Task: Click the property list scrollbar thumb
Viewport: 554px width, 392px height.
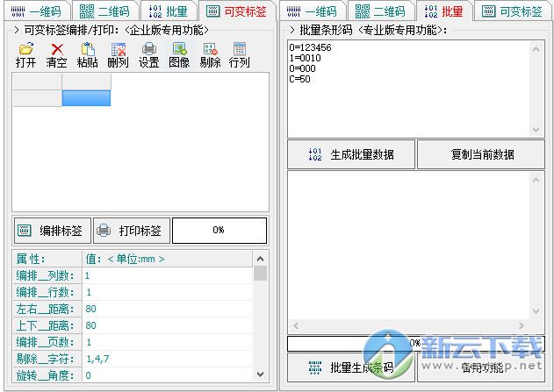Action: click(x=261, y=274)
